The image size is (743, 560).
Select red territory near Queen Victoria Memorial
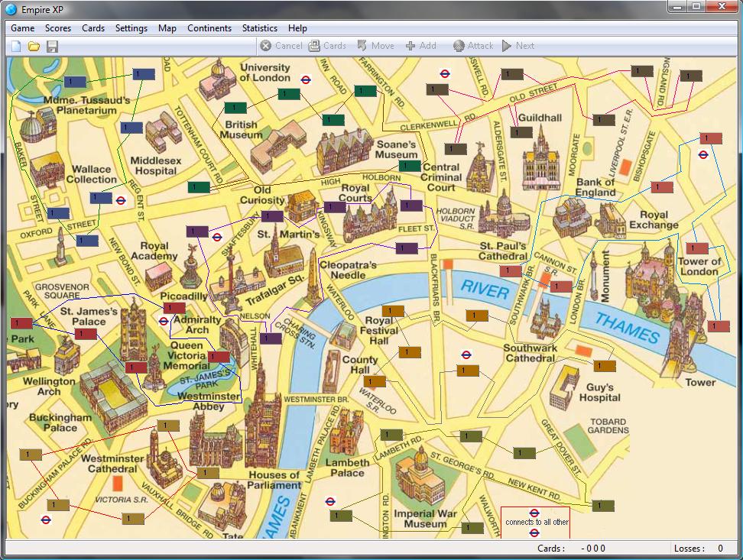point(219,357)
